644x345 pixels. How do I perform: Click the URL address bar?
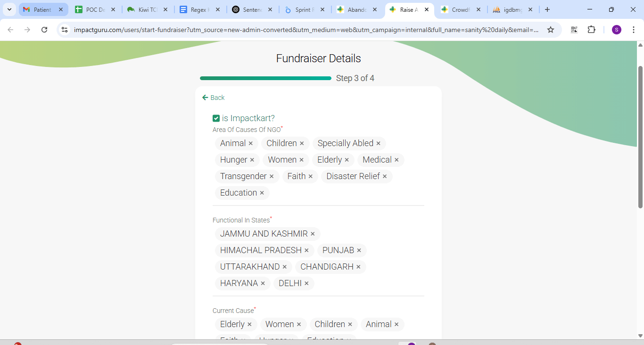(306, 30)
